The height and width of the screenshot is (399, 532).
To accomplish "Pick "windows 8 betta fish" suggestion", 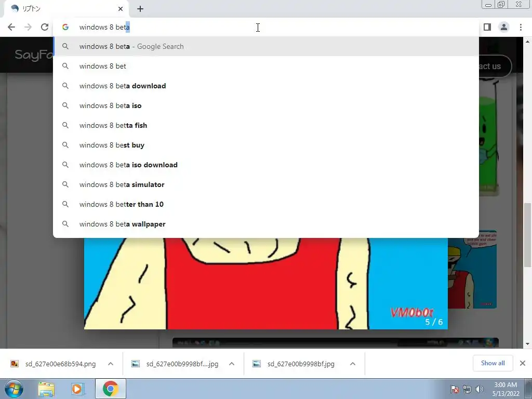I will [266, 125].
